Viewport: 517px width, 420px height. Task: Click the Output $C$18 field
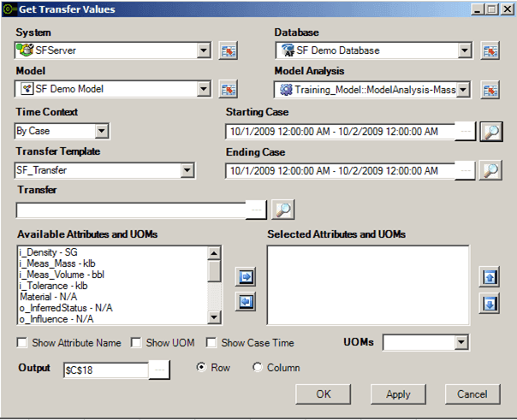click(x=106, y=370)
